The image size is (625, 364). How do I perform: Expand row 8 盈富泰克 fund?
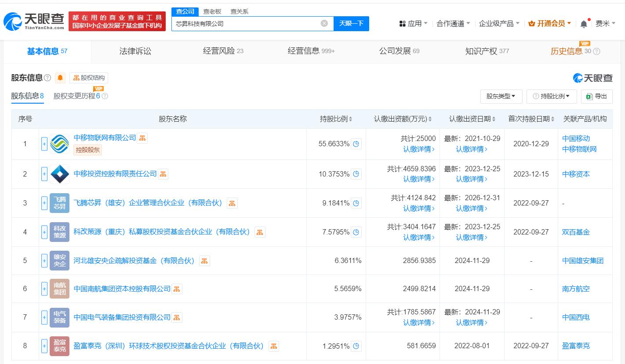44,346
